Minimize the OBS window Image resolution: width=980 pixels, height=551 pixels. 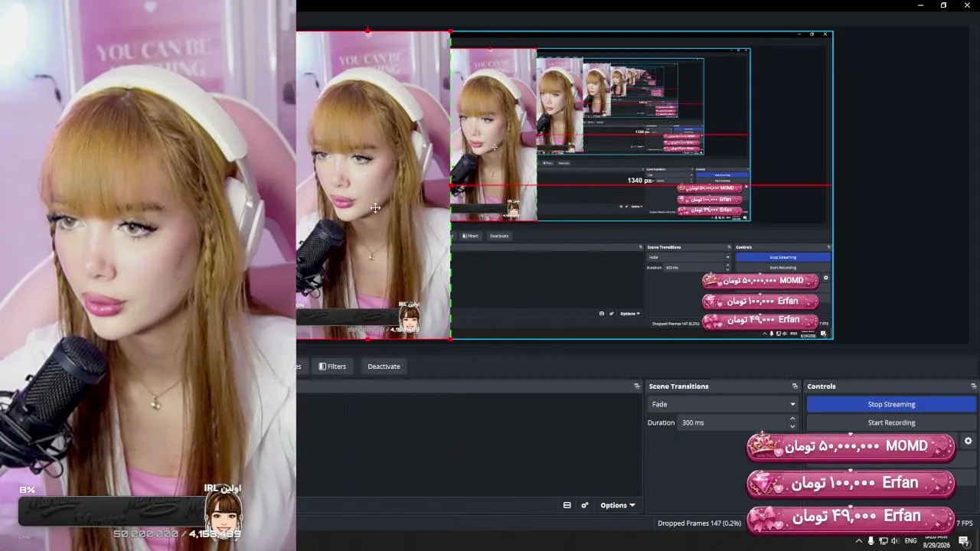[920, 5]
